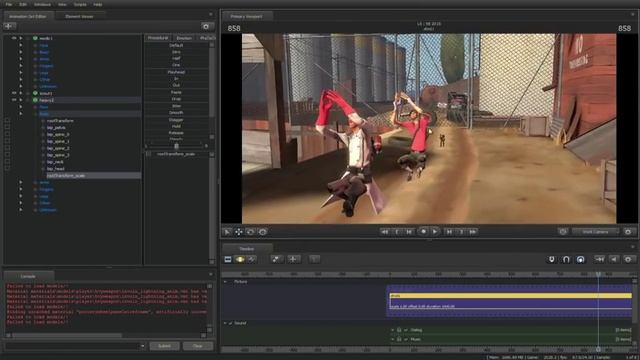Screen dimensions: 640x360
Task: Toggle the Music track lock icon
Action: click(399, 339)
